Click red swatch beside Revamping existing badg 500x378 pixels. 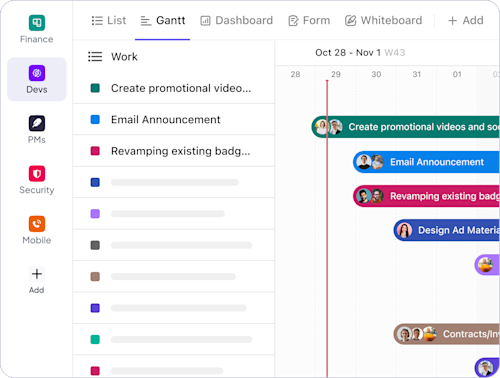click(95, 151)
